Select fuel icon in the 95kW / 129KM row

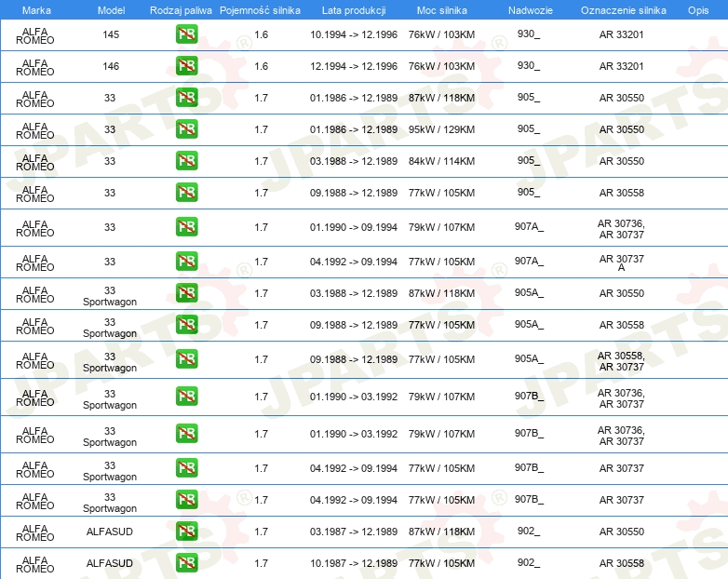186,129
